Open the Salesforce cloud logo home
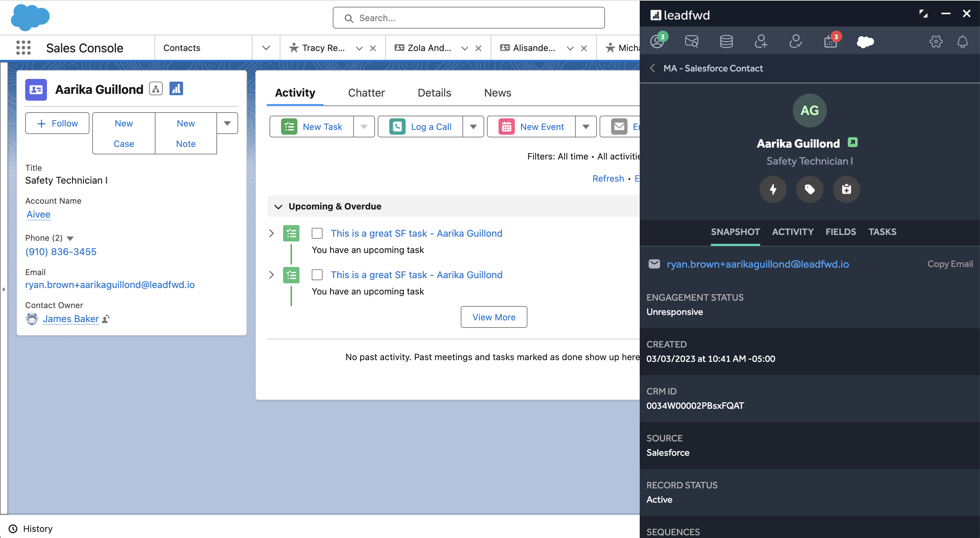980x538 pixels. [30, 17]
